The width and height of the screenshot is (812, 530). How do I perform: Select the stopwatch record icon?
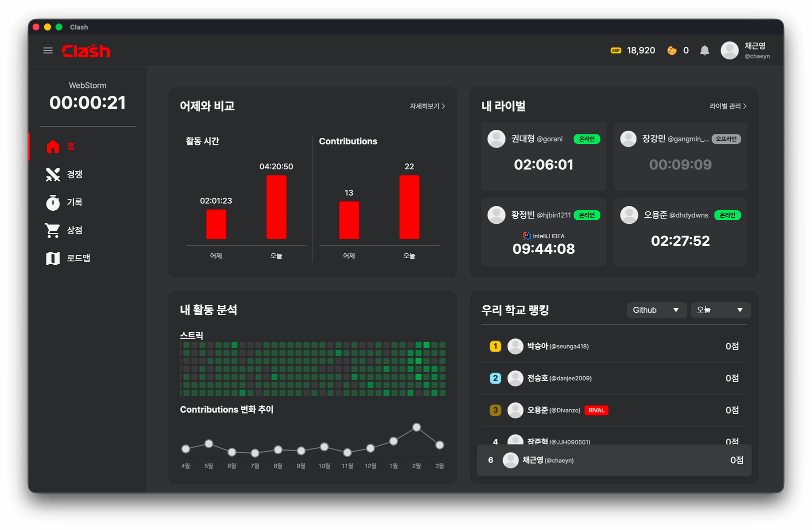point(53,202)
